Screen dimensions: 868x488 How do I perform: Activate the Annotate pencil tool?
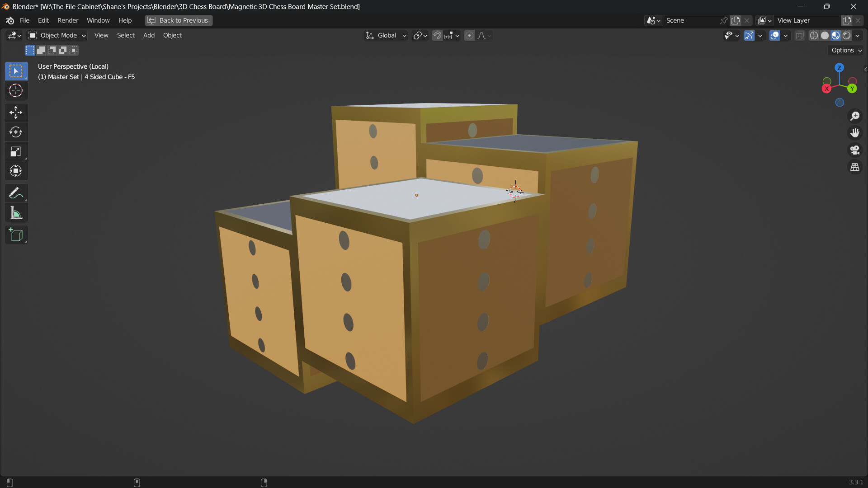16,193
